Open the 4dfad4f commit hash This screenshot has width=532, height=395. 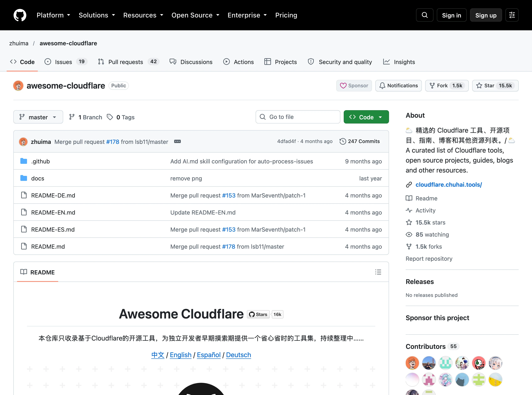click(x=286, y=141)
